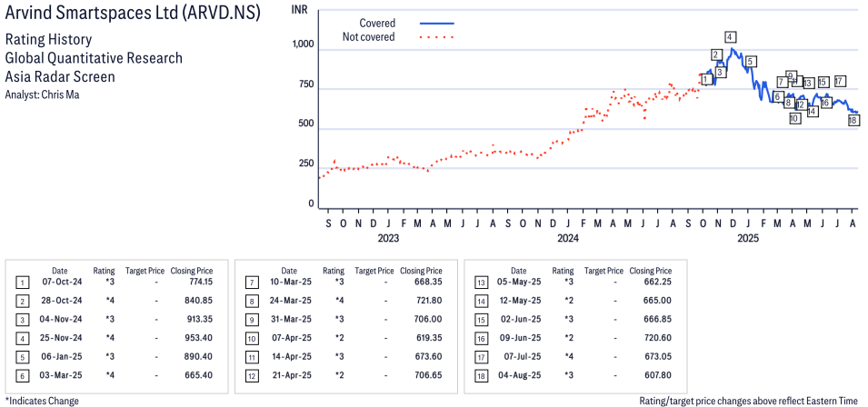
Task: Click chart marker 15 on the graph
Action: [x=823, y=82]
